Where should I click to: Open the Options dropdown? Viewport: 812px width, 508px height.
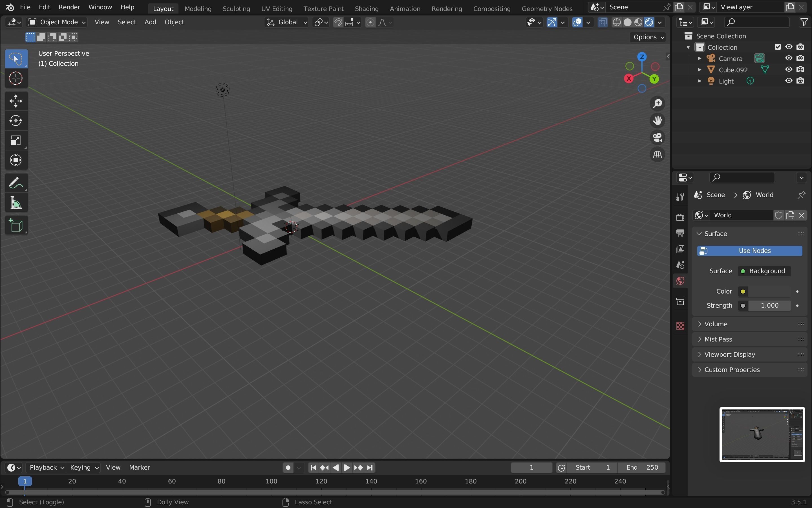point(648,37)
